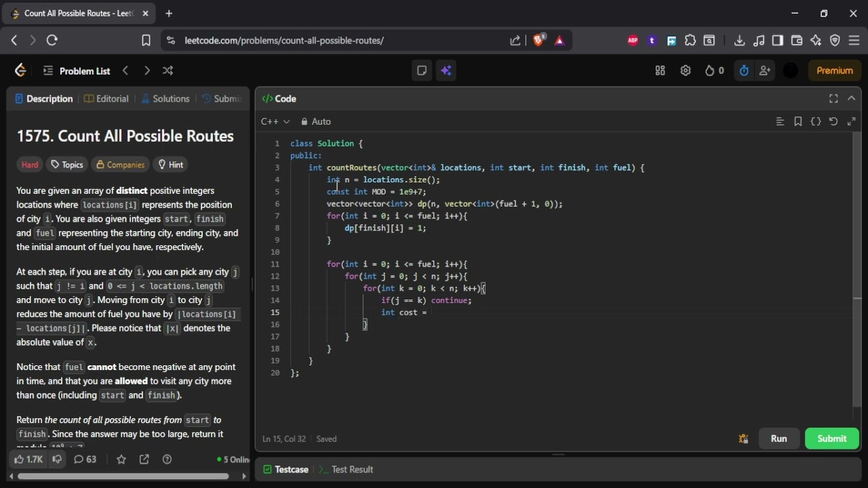Viewport: 868px width, 488px height.
Task: Switch to the Description tab
Action: pos(44,98)
